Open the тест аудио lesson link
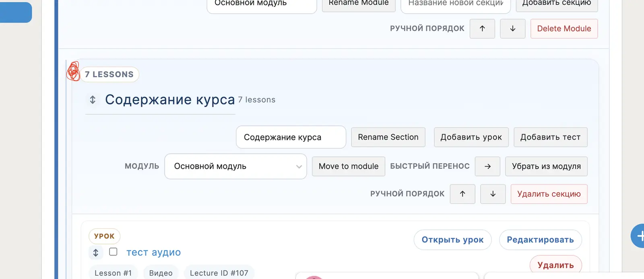Image resolution: width=644 pixels, height=279 pixels. pyautogui.click(x=153, y=252)
